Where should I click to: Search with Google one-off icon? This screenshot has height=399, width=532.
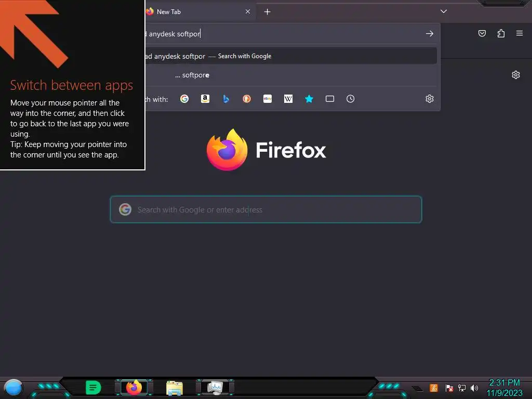[184, 99]
